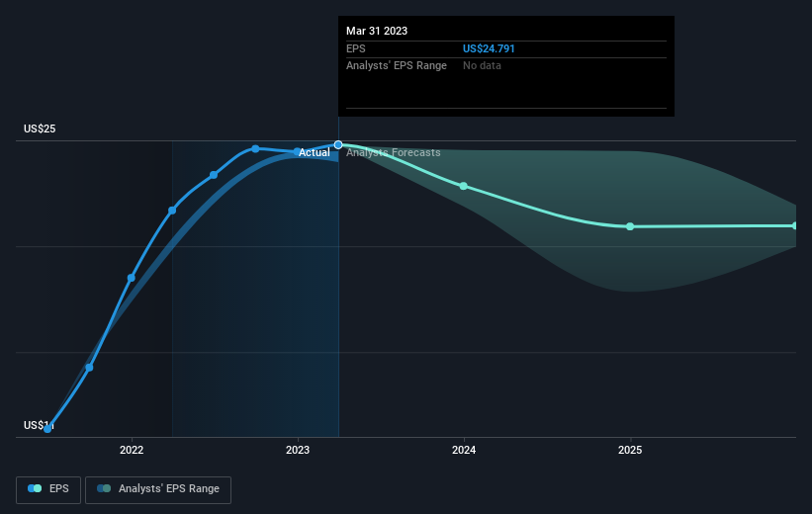Screen dimensions: 812x514
Task: Toggle the EPS legend button
Action: pyautogui.click(x=48, y=489)
